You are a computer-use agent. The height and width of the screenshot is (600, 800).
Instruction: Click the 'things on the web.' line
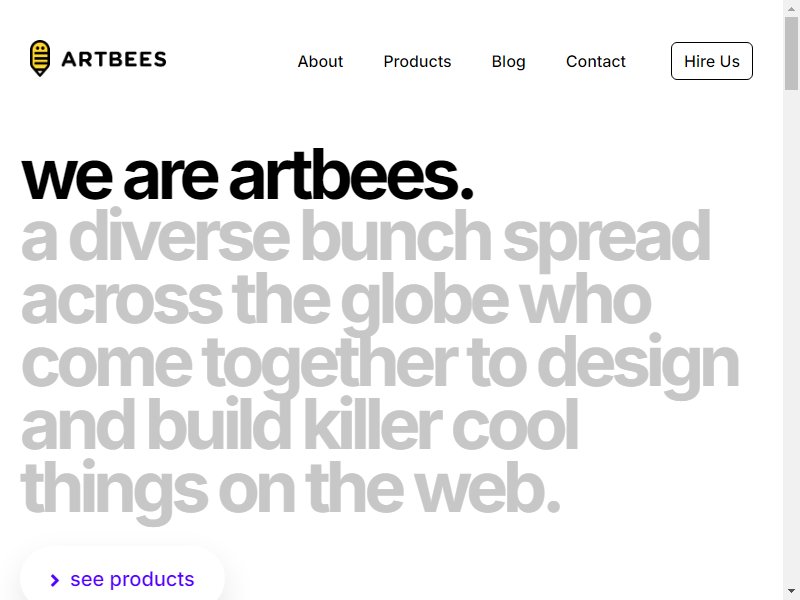pos(291,490)
